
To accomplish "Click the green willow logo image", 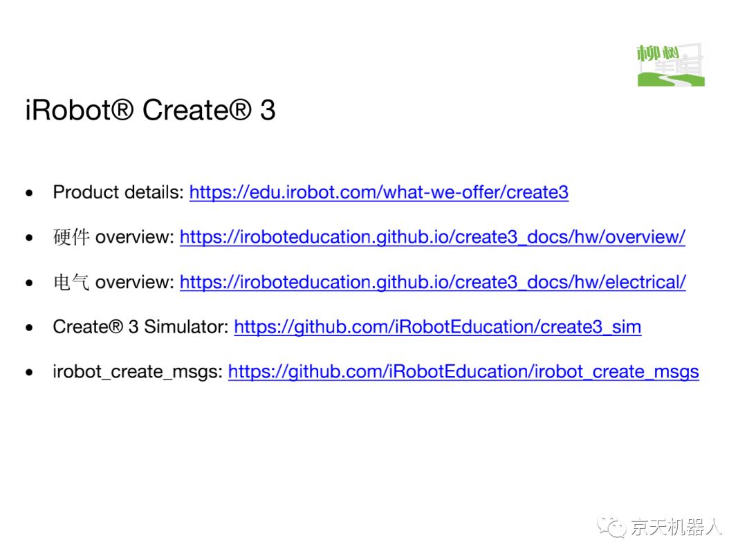I will coord(670,65).
